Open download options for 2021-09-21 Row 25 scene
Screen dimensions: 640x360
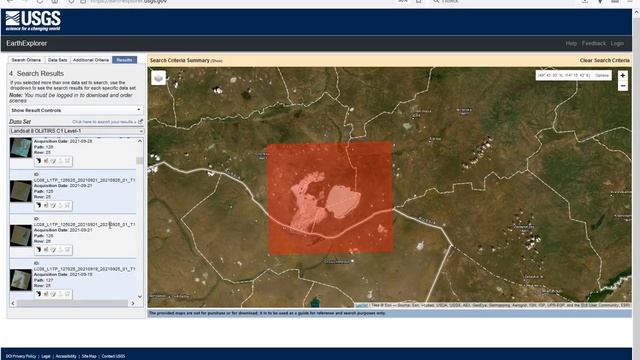click(x=60, y=205)
